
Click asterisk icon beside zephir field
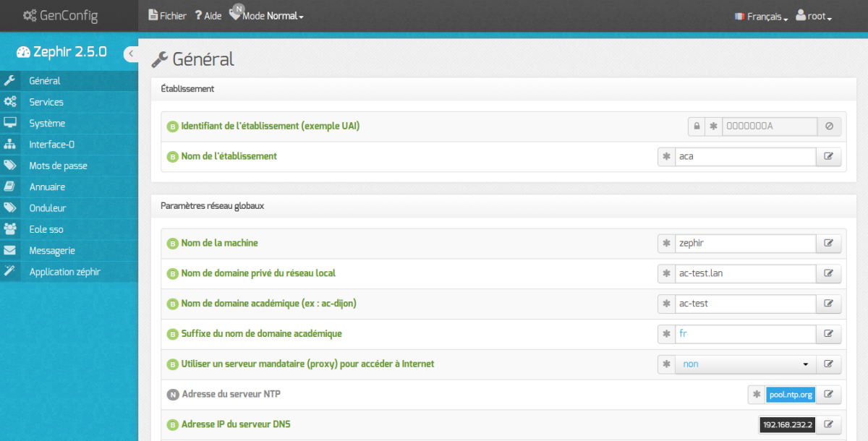[666, 243]
